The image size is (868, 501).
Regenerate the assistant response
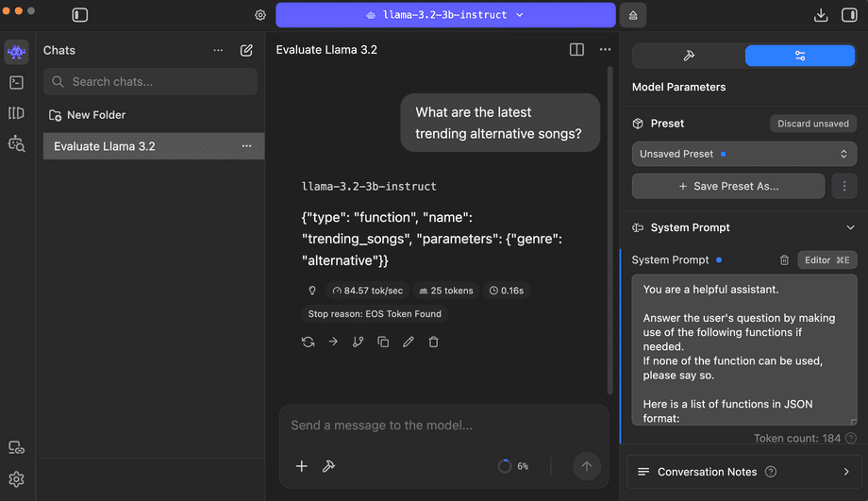click(x=309, y=342)
